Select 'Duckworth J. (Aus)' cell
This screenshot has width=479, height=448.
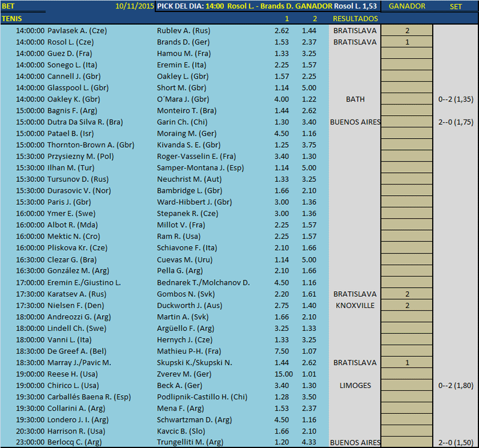[190, 306]
